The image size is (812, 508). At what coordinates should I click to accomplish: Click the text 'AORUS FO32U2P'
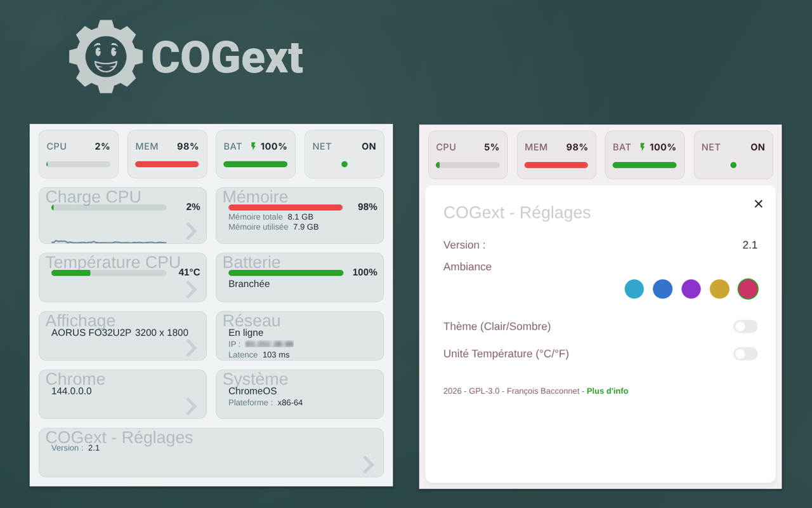pos(91,333)
